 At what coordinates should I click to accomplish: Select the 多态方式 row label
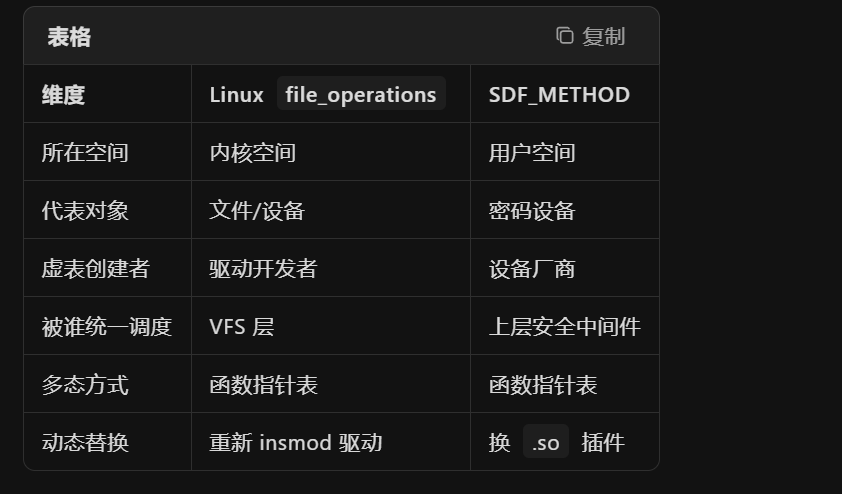tap(85, 384)
